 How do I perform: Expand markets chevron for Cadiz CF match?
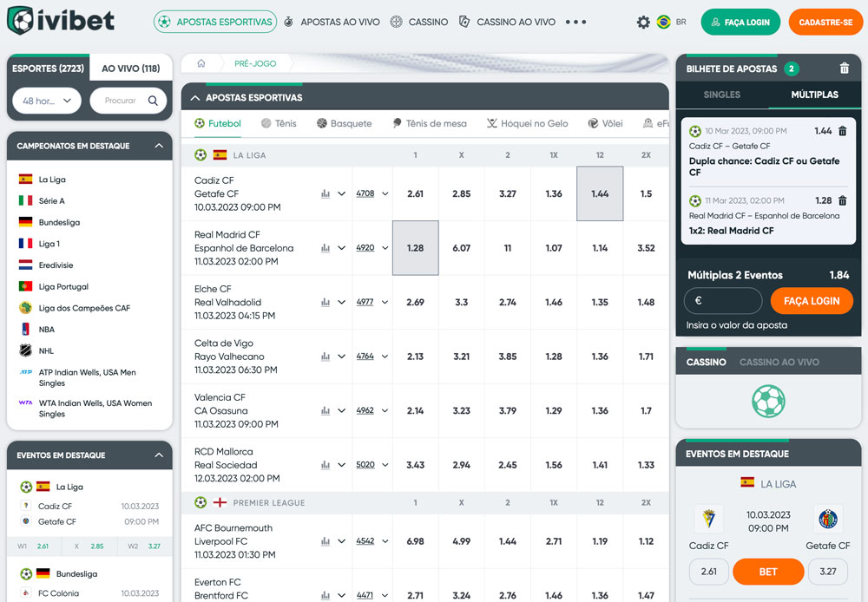click(341, 193)
